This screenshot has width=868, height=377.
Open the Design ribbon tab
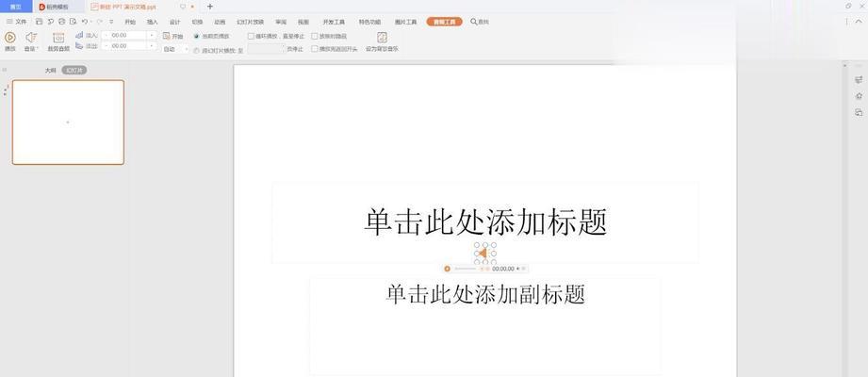(175, 22)
